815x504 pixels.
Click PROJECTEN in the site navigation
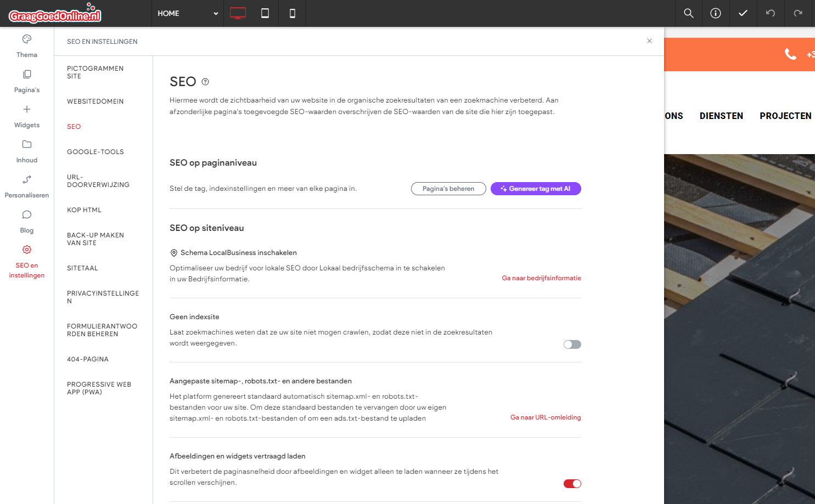(785, 116)
